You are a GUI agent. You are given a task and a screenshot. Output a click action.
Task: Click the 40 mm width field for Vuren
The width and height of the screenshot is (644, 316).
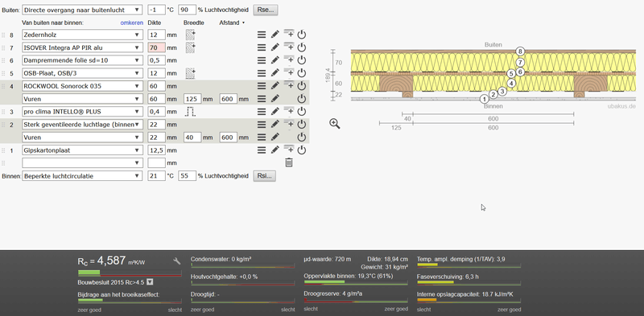(192, 137)
